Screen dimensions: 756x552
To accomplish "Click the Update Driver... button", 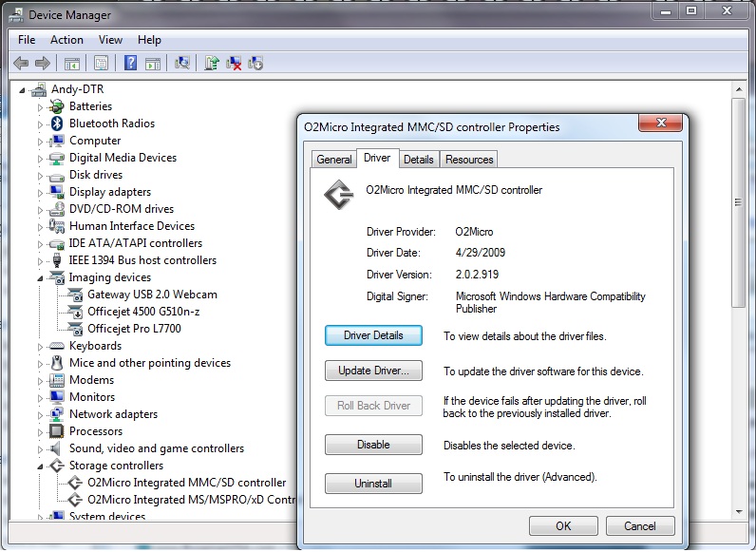I will point(373,371).
